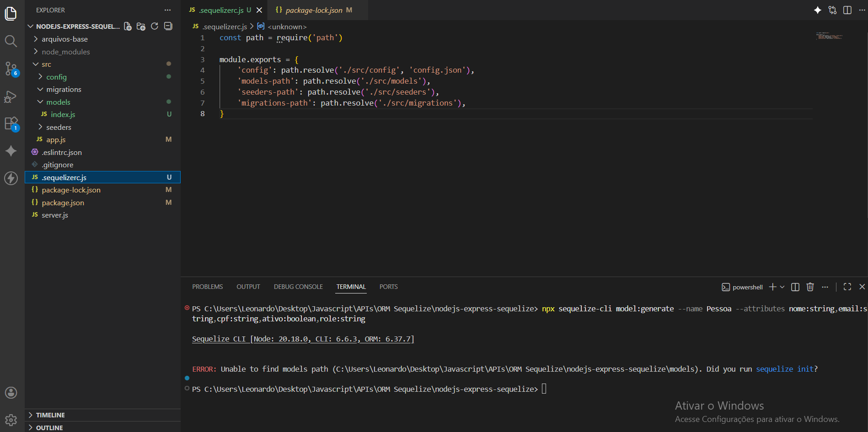Expand the seeders folder
Viewport: 868px width, 432px height.
pyautogui.click(x=59, y=127)
